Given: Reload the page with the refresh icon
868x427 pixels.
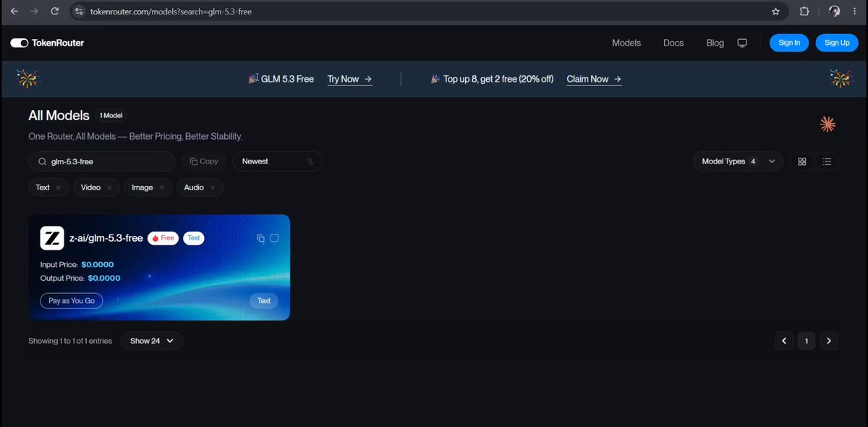Looking at the screenshot, I should [55, 12].
